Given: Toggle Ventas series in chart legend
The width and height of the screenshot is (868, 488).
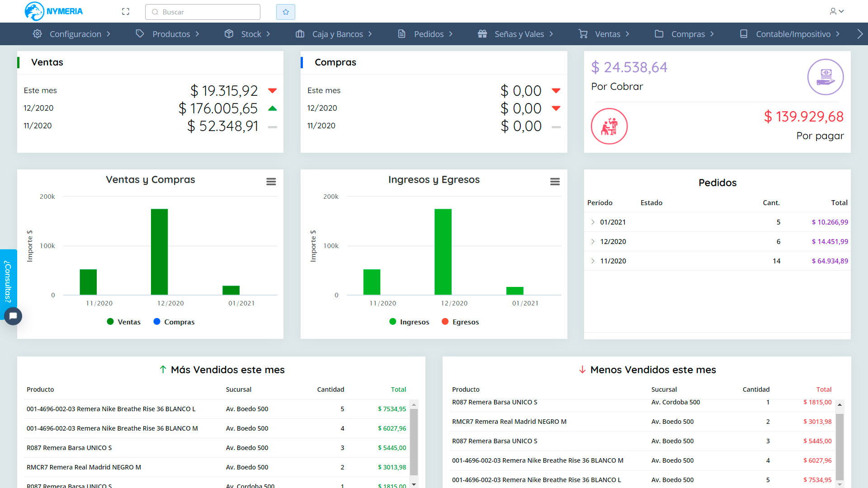Looking at the screenshot, I should click(123, 322).
